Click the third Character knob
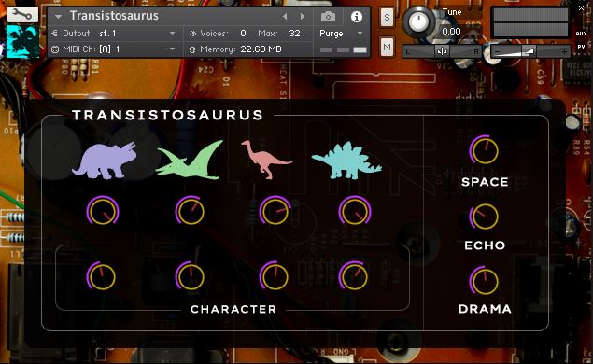 point(275,276)
